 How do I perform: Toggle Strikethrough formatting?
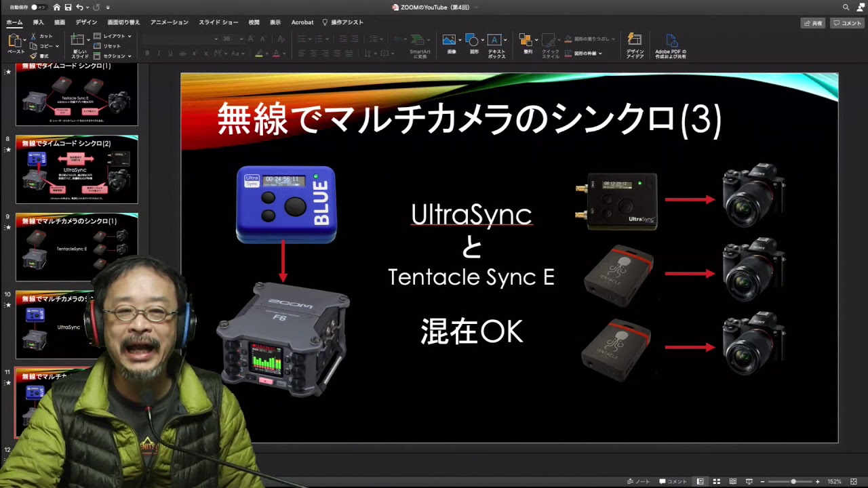(x=183, y=53)
